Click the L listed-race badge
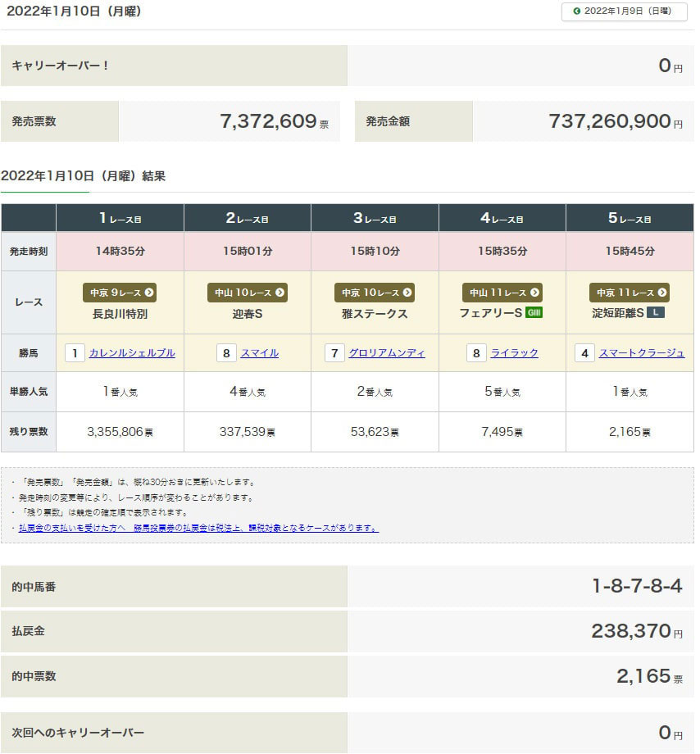Image resolution: width=700 pixels, height=754 pixels. 655,313
